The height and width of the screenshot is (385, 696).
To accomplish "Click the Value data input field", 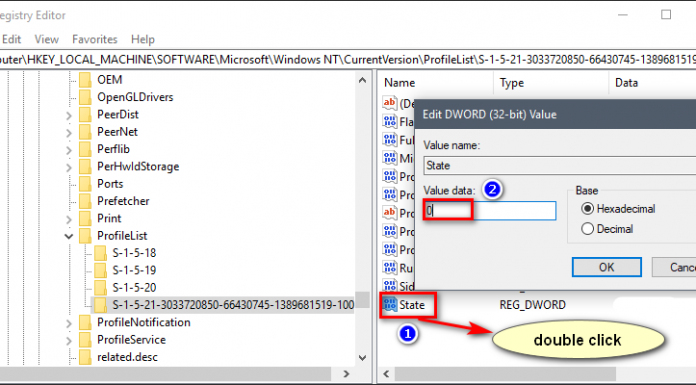I will (490, 210).
